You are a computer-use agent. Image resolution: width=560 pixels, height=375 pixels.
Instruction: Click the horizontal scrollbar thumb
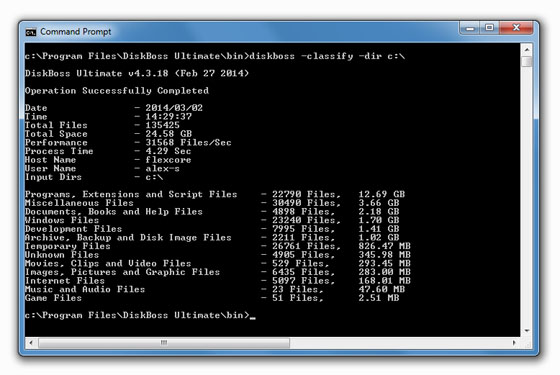(x=164, y=343)
